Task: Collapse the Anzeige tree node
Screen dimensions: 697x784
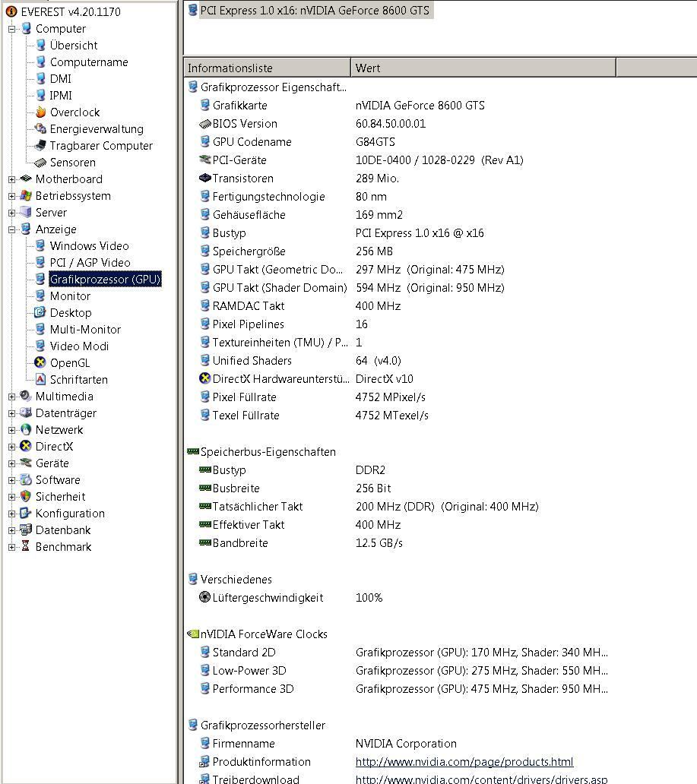Action: click(x=12, y=229)
